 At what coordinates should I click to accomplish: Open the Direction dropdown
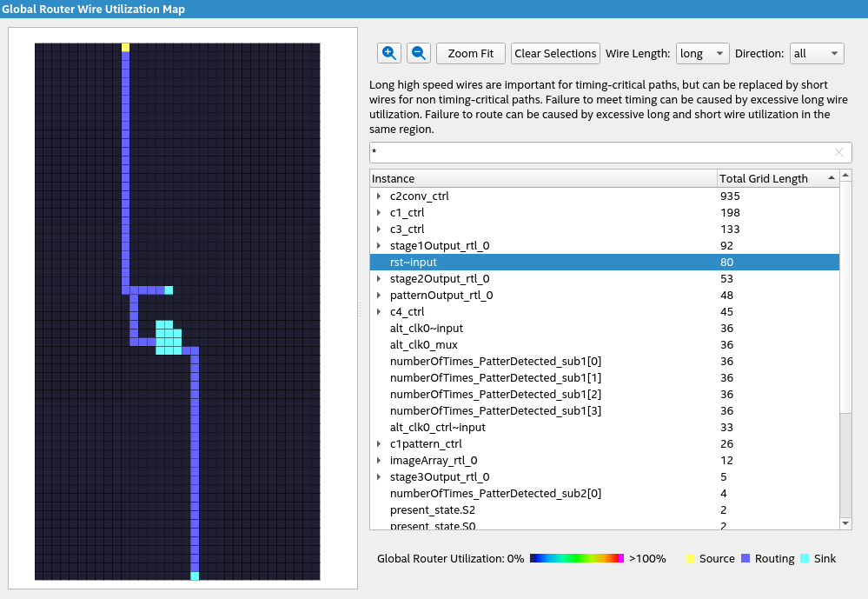[x=816, y=53]
